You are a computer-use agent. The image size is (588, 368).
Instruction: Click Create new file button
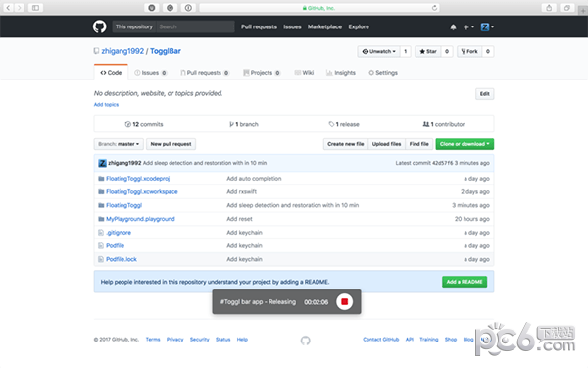pyautogui.click(x=346, y=144)
